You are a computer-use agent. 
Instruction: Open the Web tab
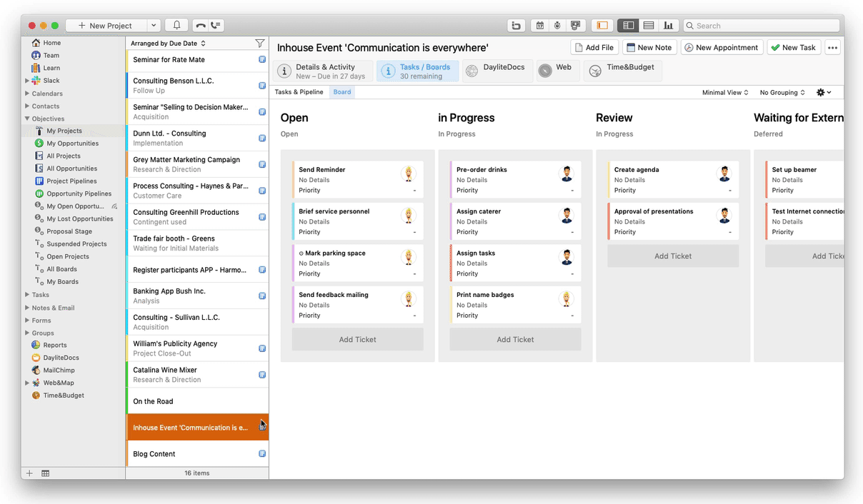pos(557,71)
